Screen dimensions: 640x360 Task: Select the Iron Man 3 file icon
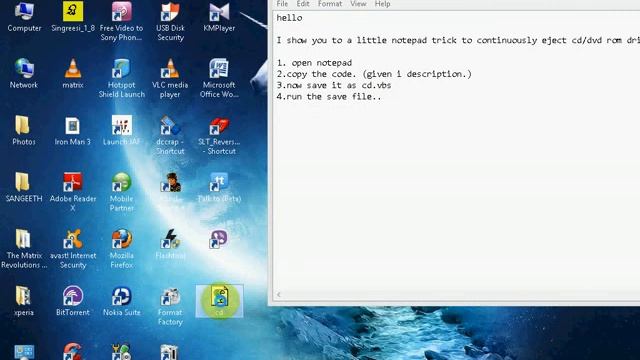tap(73, 131)
